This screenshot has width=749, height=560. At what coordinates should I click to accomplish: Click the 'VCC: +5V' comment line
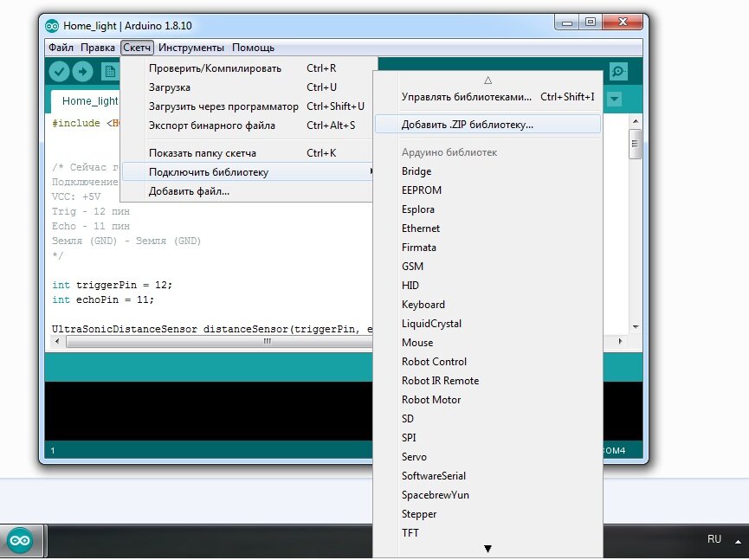pyautogui.click(x=76, y=196)
